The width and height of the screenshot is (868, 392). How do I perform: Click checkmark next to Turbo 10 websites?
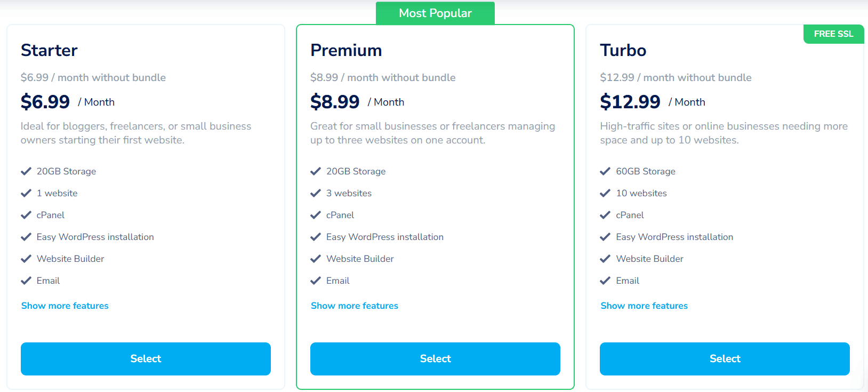pos(605,193)
